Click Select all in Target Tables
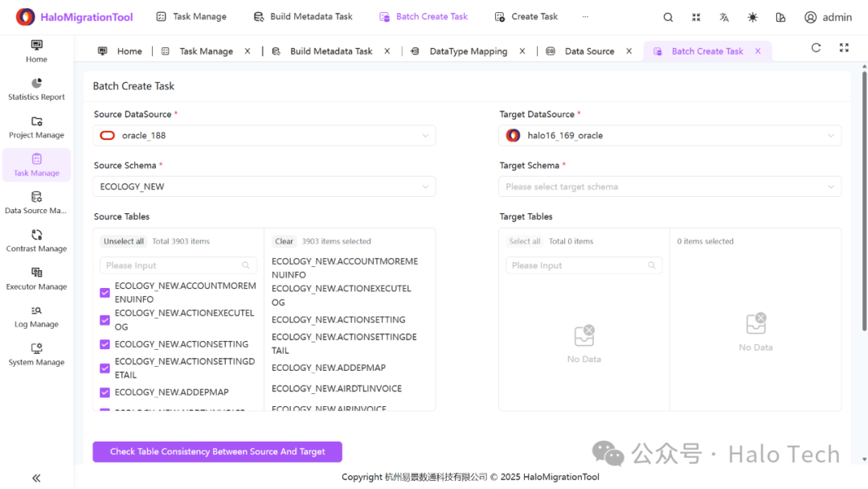This screenshot has height=489, width=868. (x=525, y=241)
